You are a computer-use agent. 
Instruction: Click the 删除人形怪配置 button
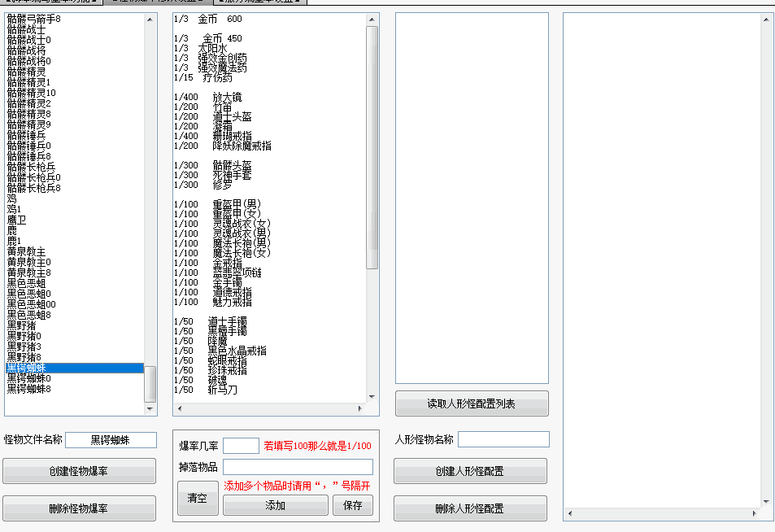click(x=470, y=508)
